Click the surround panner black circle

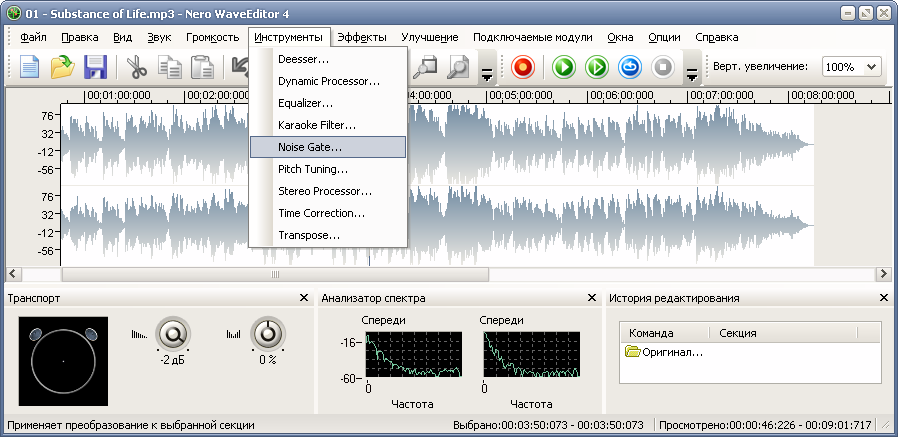pyautogui.click(x=63, y=361)
